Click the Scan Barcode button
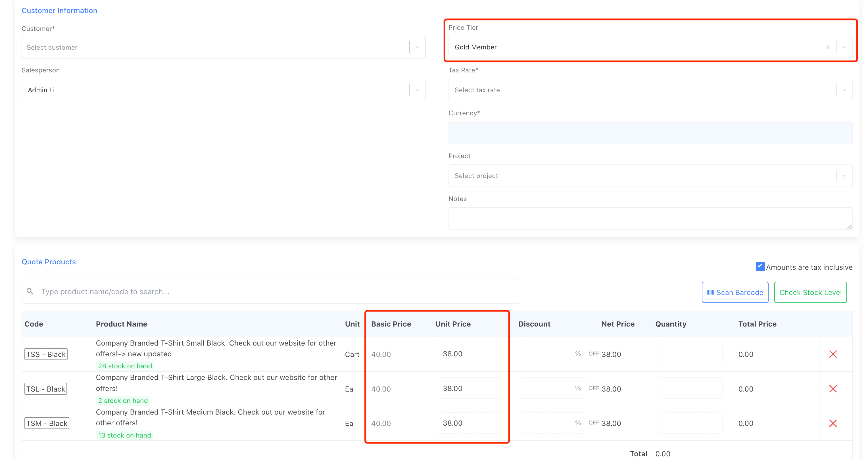Screen dimensions: 868x460 coord(735,292)
